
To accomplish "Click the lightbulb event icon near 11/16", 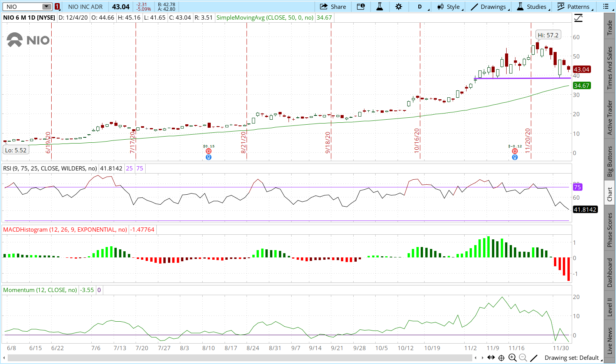I will 515,157.
